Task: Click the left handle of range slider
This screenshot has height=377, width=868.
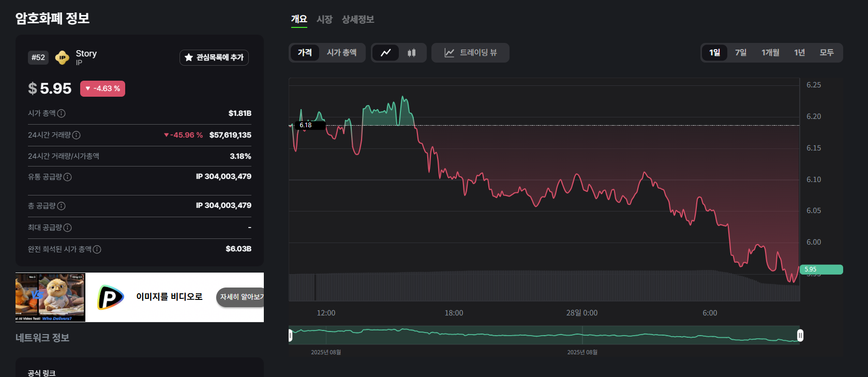Action: (x=290, y=336)
